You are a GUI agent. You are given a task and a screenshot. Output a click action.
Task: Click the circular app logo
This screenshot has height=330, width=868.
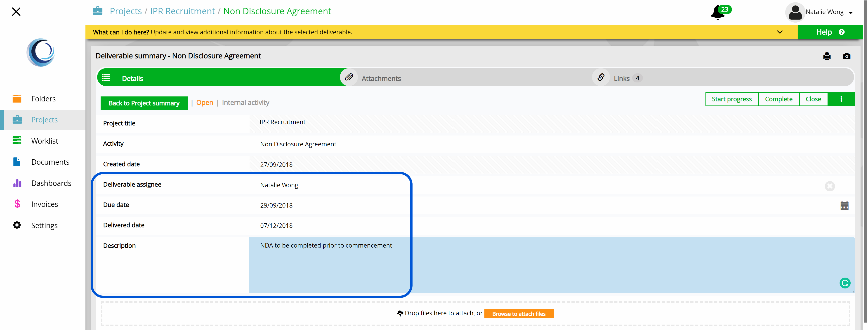(x=41, y=53)
